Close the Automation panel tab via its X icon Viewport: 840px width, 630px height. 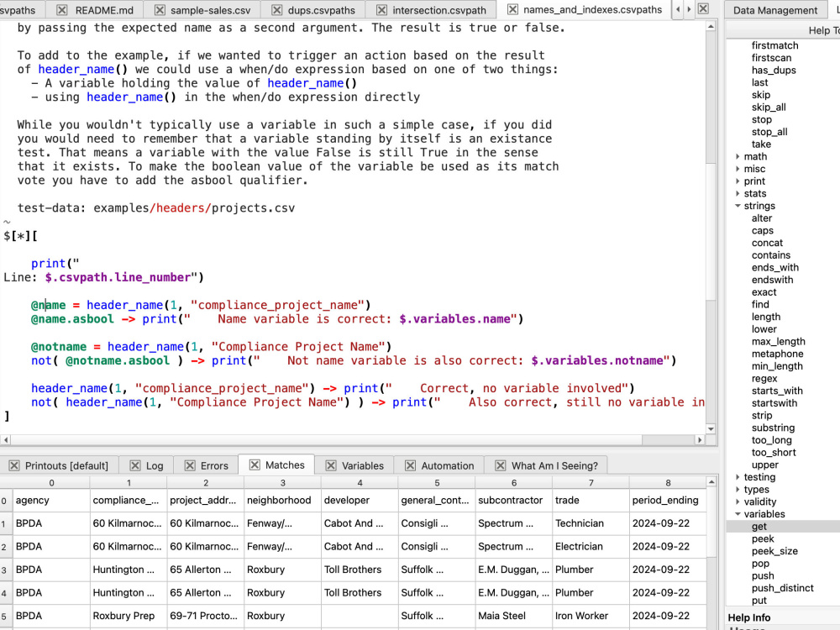pos(411,465)
